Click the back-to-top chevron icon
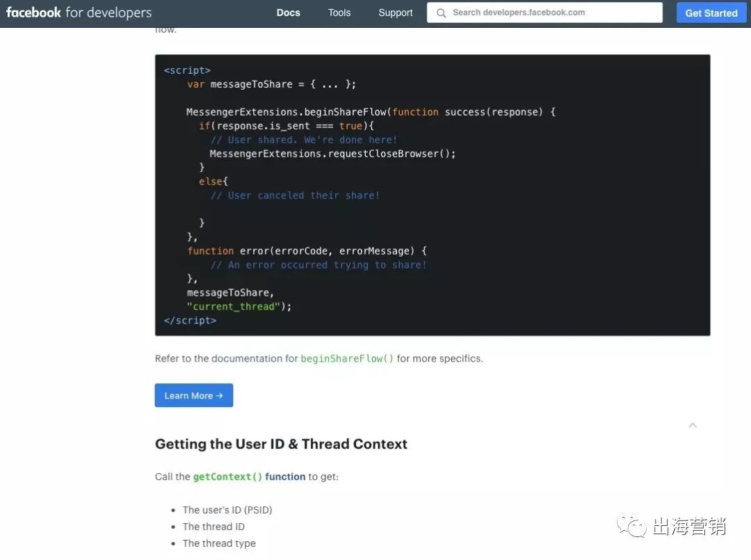751x560 pixels. tap(692, 425)
